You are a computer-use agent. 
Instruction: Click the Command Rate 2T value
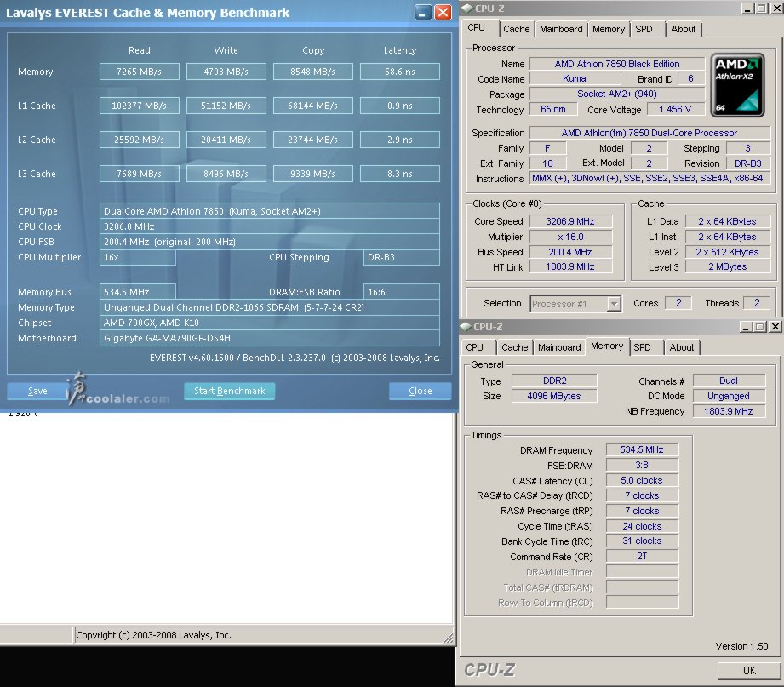[642, 556]
